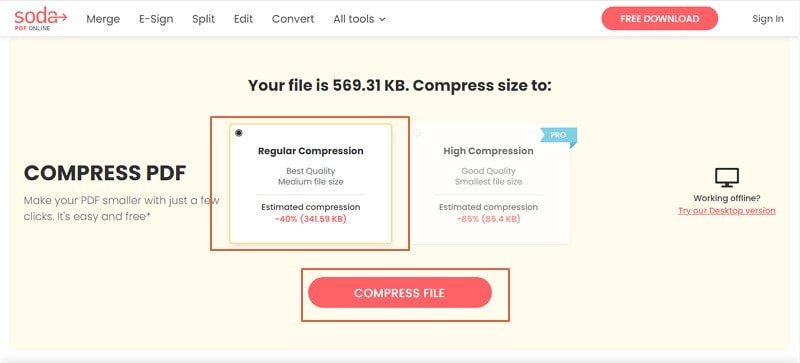Screen dimensions: 800x363
Task: Go to the Split tool
Action: point(204,19)
